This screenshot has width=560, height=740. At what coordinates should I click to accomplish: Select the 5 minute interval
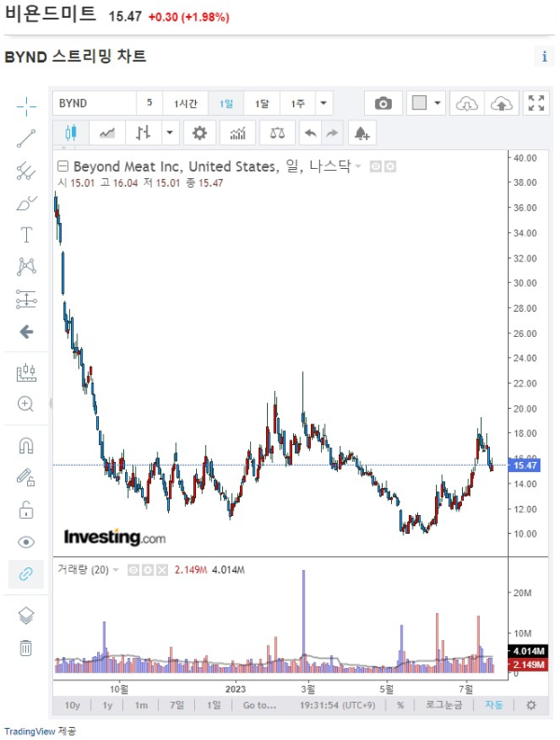click(149, 104)
